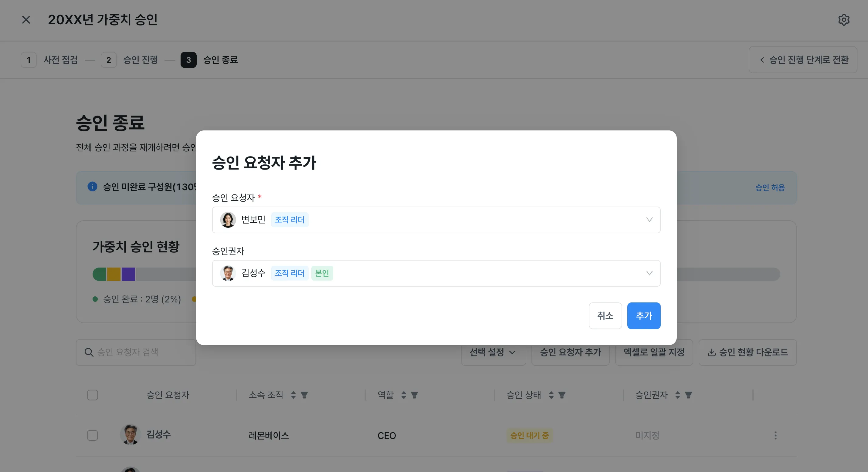Close the 20XX년 가중치 승인 page with the X icon

[x=26, y=20]
